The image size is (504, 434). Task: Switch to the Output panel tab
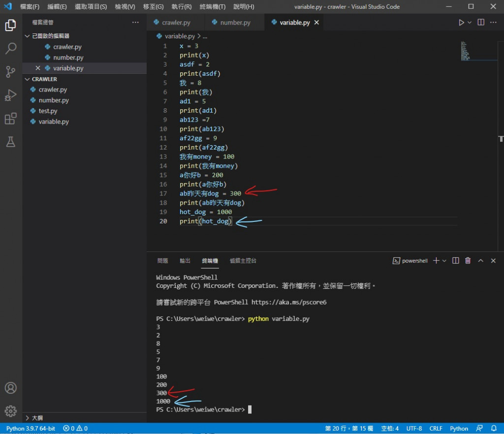pyautogui.click(x=185, y=260)
